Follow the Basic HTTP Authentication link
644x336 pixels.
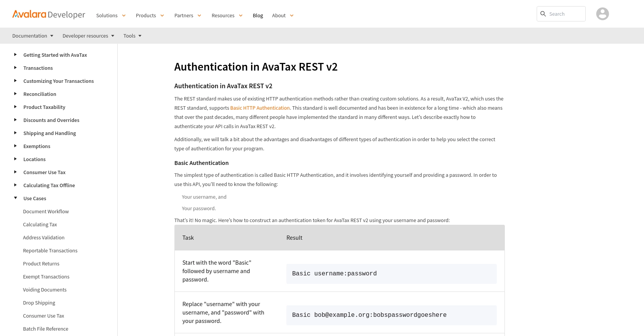click(x=260, y=108)
